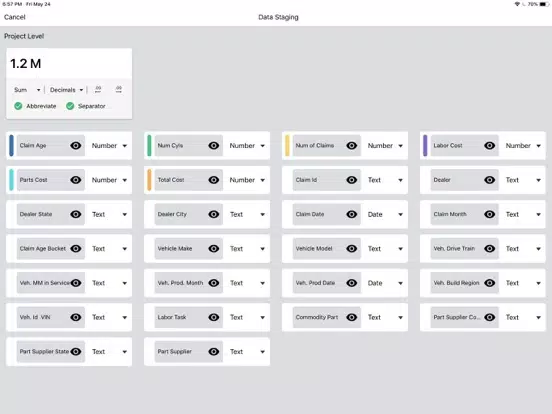552x414 pixels.
Task: Toggle Veh. Drive Train eye icon
Action: [x=490, y=249]
